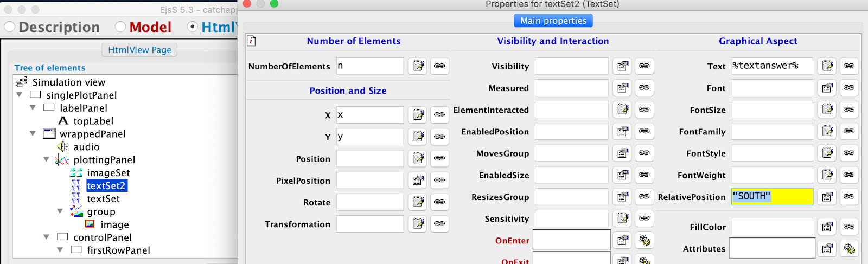Collapse the plottingPanel tree node
Screen dimensions: 868x264
[x=47, y=160]
